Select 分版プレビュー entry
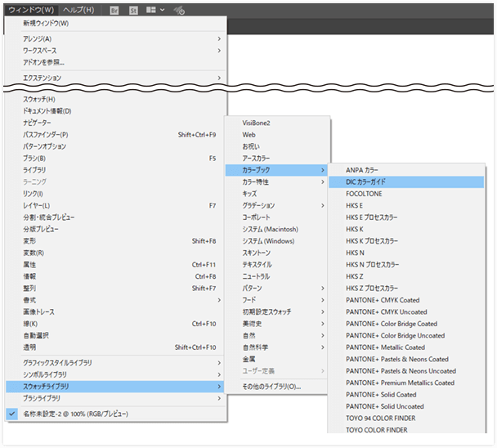 [x=116, y=229]
